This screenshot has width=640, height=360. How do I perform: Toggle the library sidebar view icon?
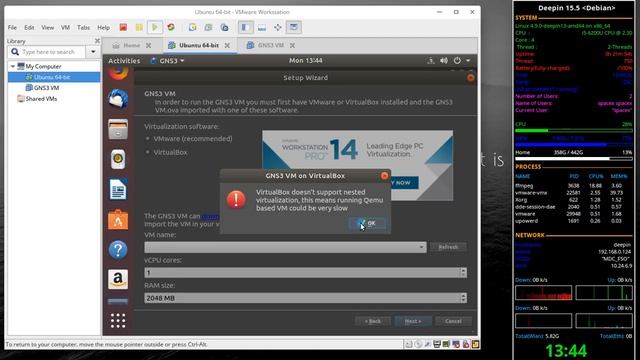tap(246, 27)
